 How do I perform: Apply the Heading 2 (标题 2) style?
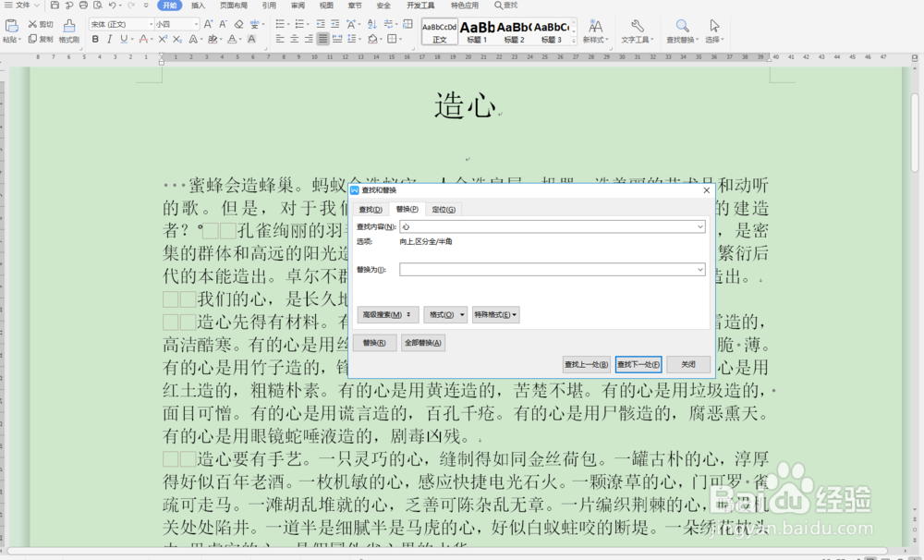[514, 31]
